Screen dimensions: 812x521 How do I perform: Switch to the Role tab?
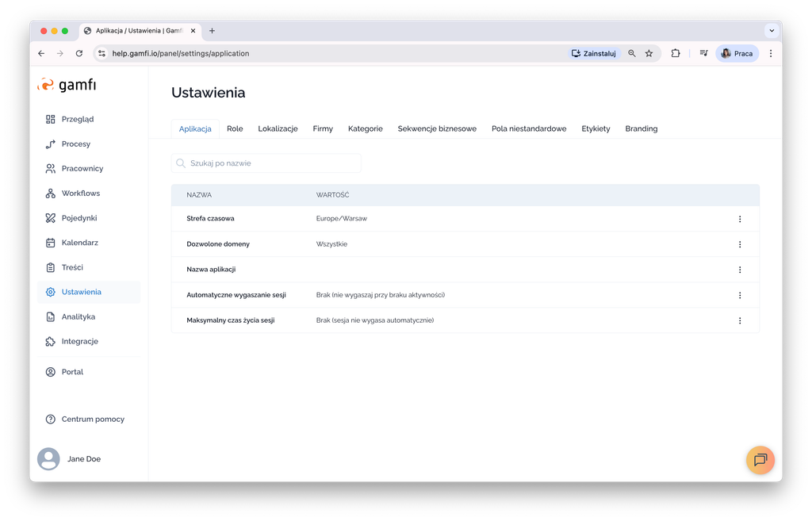235,128
